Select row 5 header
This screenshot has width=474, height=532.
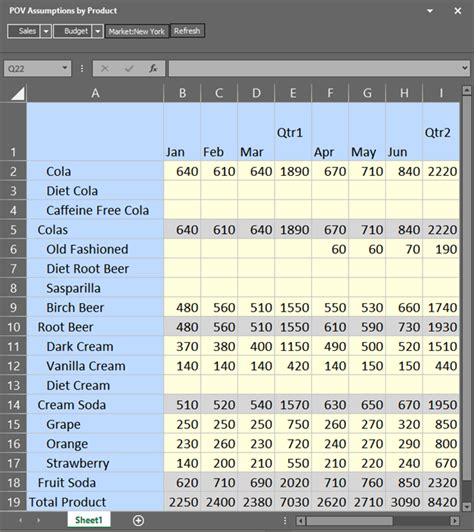(13, 230)
